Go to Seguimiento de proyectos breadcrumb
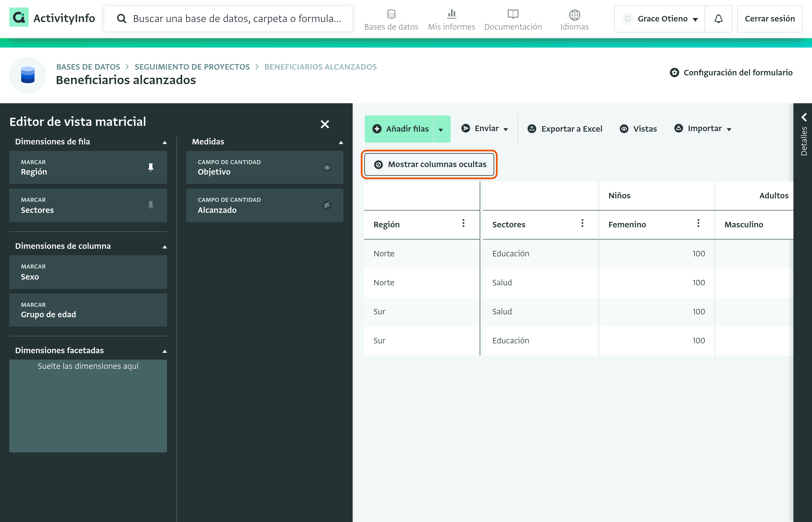This screenshot has height=522, width=812. coord(192,67)
